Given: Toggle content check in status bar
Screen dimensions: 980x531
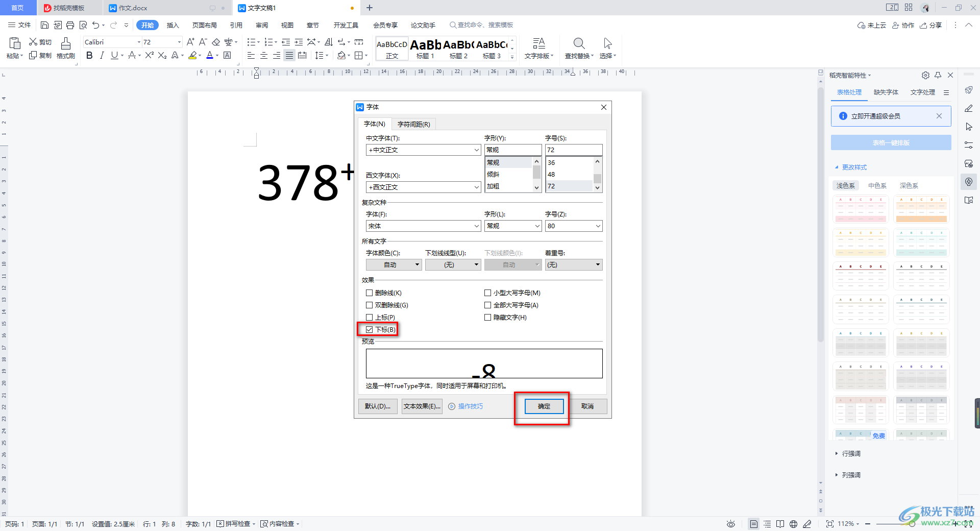Looking at the screenshot, I should [279, 524].
